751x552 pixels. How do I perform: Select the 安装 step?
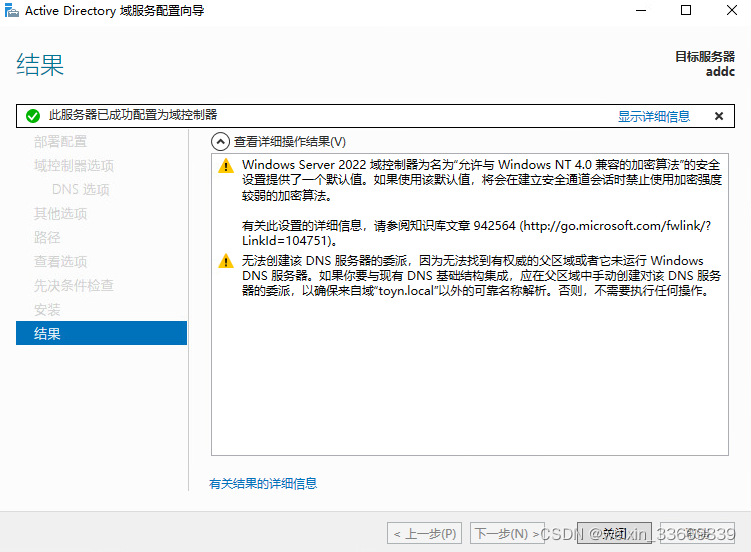click(47, 310)
